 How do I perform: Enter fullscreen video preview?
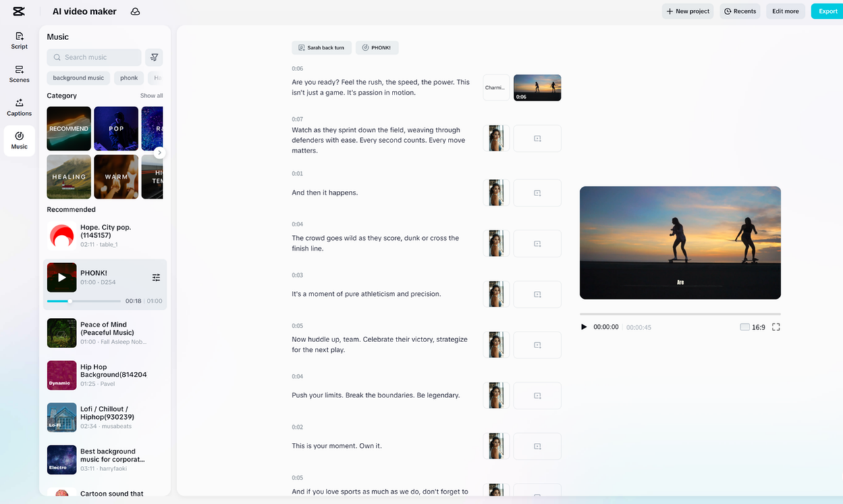coord(776,326)
